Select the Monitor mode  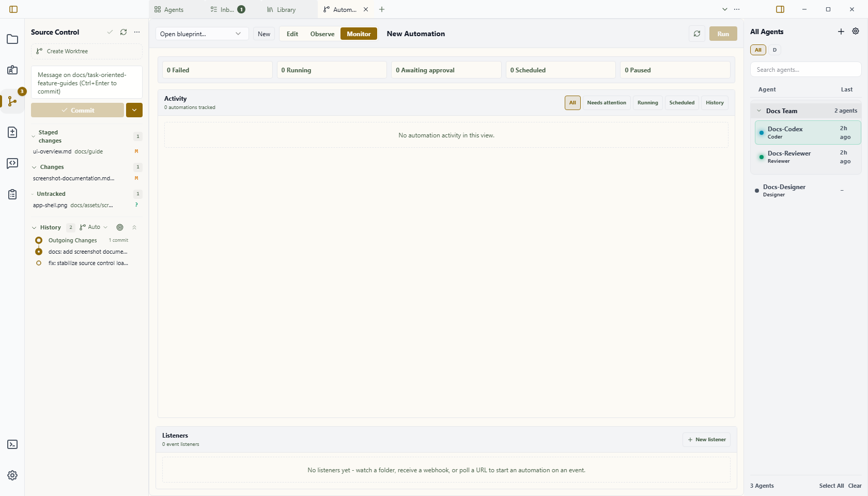(x=359, y=34)
